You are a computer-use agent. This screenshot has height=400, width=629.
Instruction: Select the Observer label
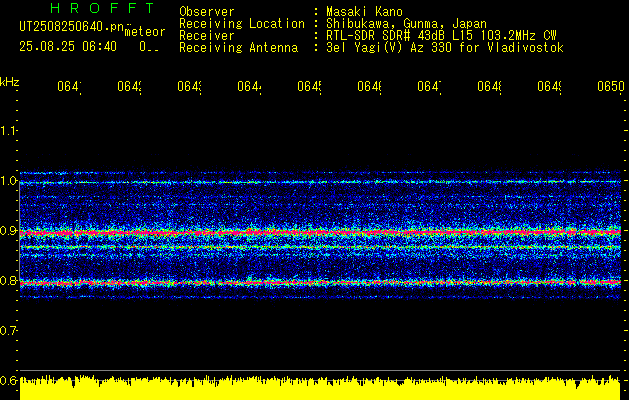coord(207,12)
